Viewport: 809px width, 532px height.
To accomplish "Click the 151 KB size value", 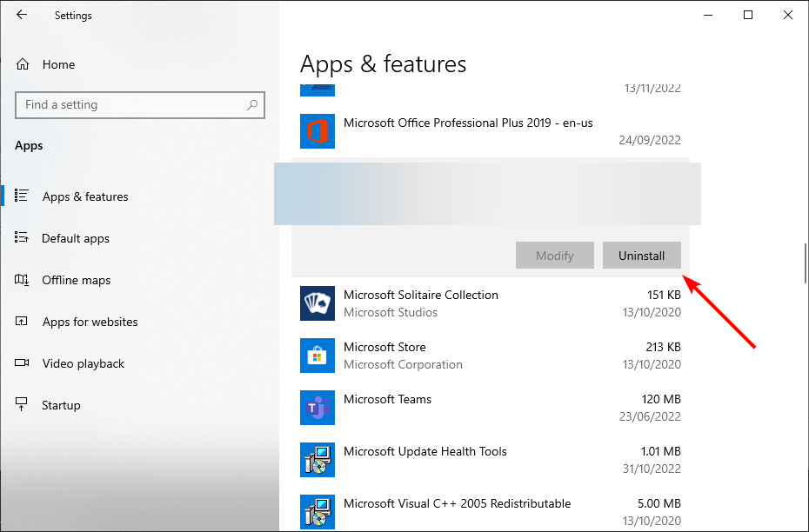I will 664,295.
